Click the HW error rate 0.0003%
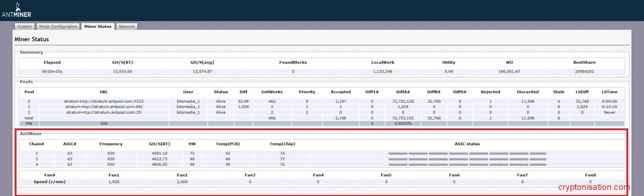Screen dimensions: 644x196 (403, 123)
